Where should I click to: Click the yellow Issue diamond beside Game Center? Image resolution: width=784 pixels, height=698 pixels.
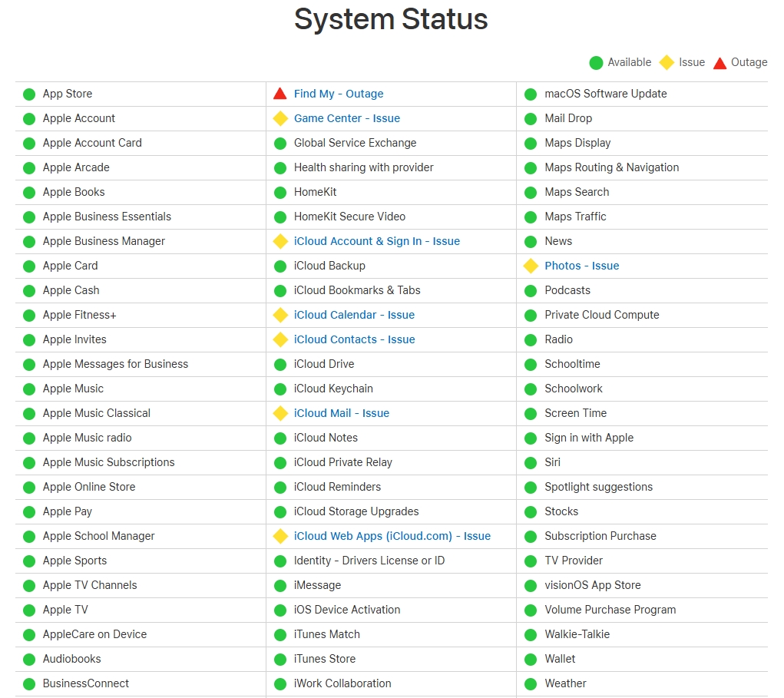[280, 118]
